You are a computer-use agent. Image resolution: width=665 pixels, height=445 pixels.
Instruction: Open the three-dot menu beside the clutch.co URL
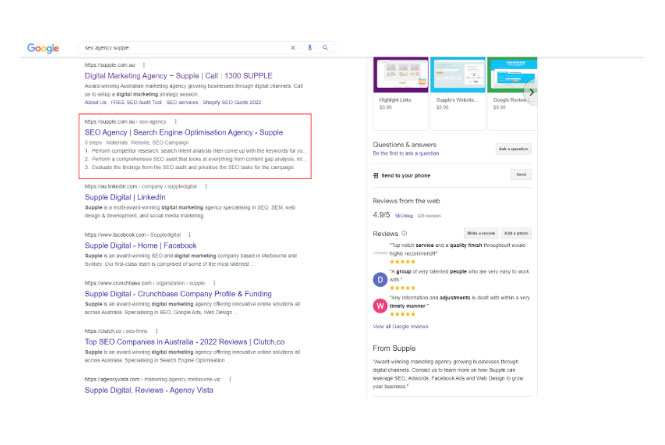click(x=156, y=331)
